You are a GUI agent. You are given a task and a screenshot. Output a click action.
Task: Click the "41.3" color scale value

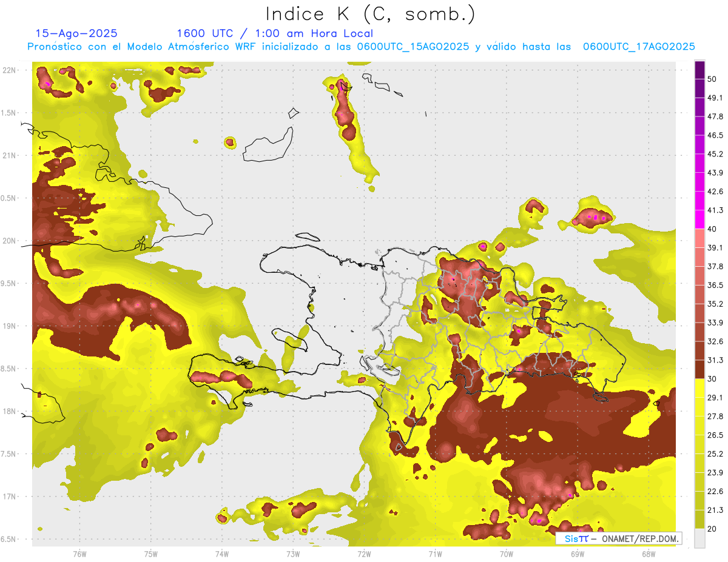coord(715,210)
